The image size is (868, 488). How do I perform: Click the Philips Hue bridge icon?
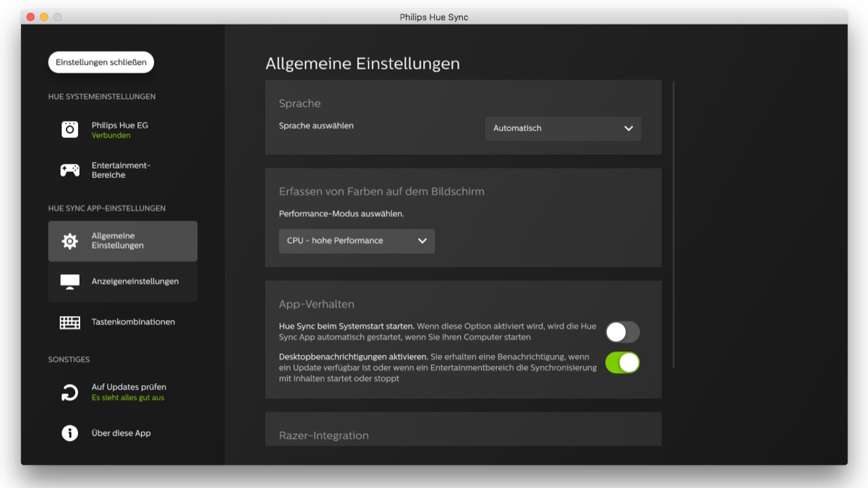coord(69,129)
